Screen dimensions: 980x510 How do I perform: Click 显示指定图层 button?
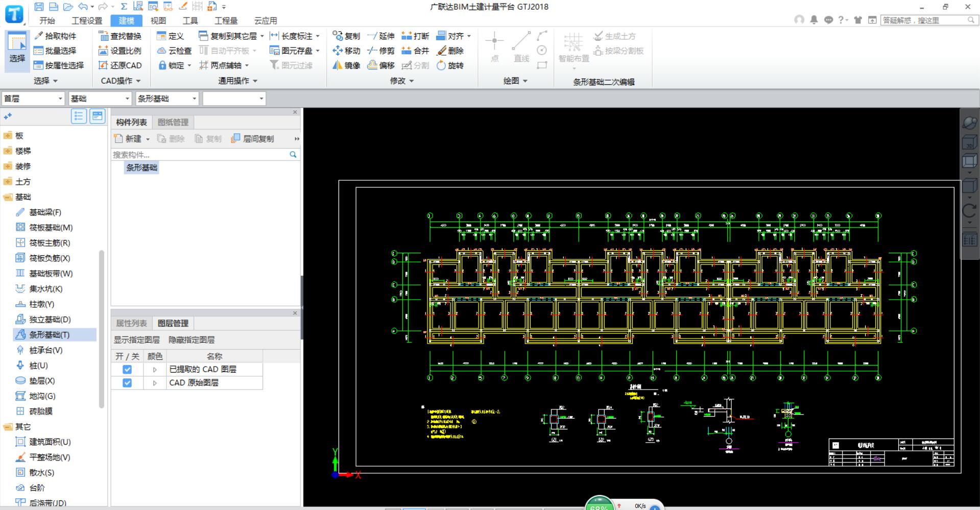click(136, 339)
